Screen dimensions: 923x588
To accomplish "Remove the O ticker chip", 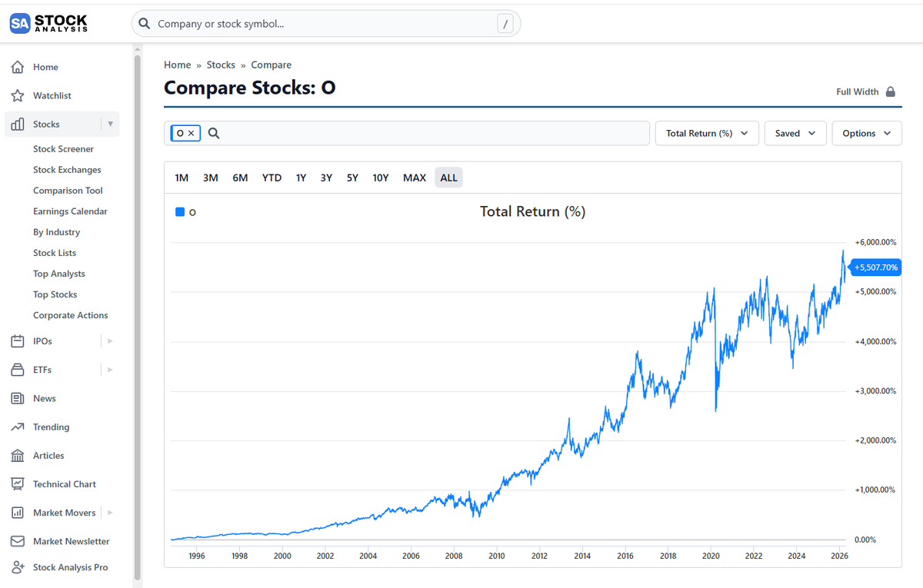I will [x=191, y=133].
